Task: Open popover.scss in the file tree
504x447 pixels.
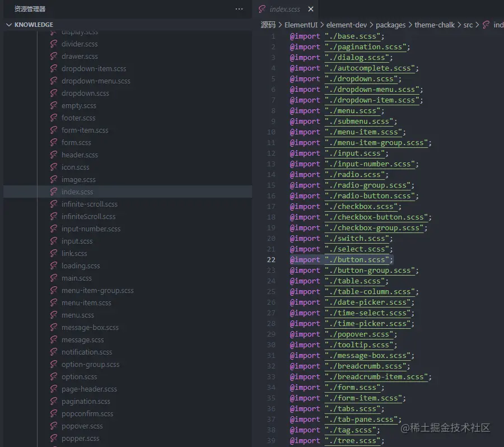Action: 82,426
